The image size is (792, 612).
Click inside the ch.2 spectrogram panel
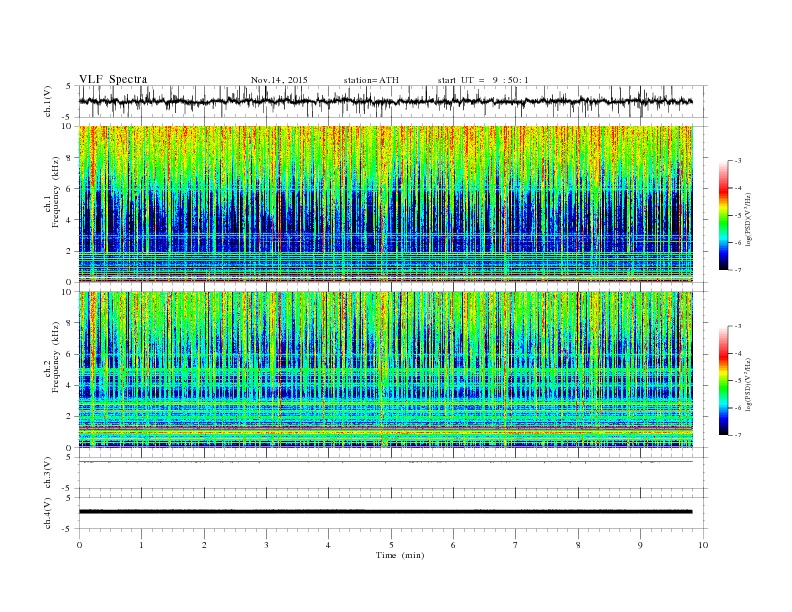pyautogui.click(x=385, y=370)
